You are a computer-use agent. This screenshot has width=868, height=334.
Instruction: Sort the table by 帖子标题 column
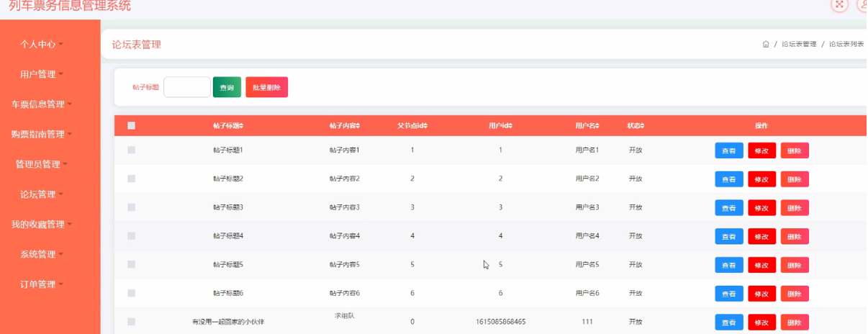pos(228,126)
